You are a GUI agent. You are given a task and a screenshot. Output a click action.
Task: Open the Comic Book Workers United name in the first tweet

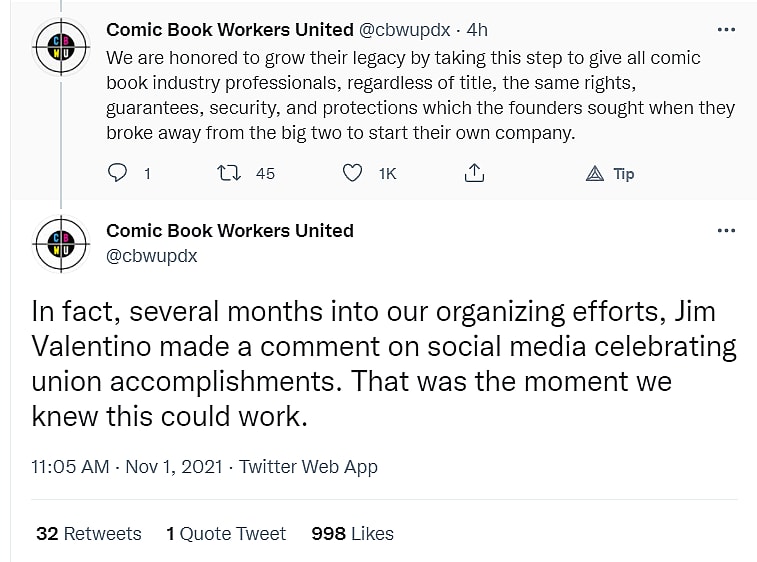pyautogui.click(x=230, y=30)
